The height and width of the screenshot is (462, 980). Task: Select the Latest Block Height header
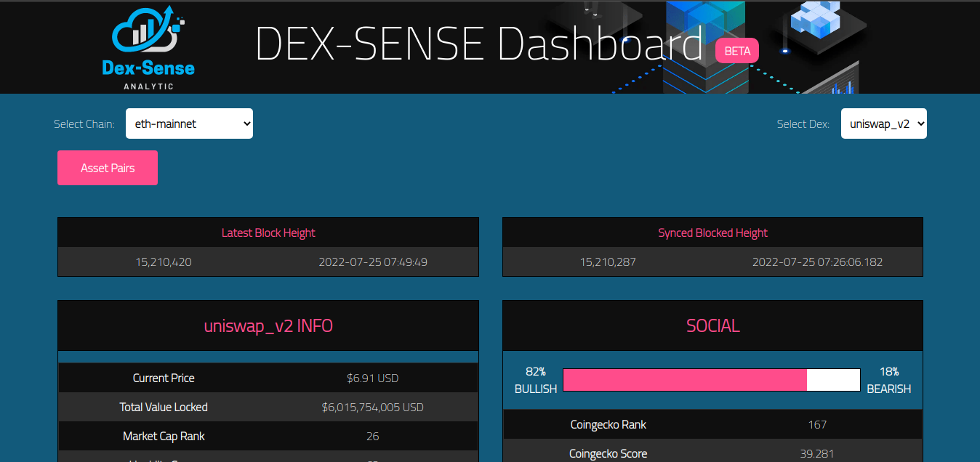pyautogui.click(x=268, y=233)
